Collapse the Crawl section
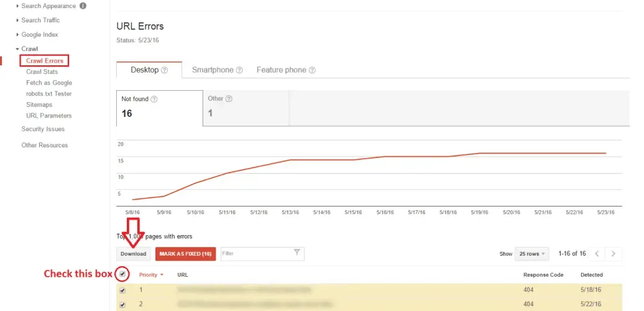The width and height of the screenshot is (644, 311). coord(27,49)
